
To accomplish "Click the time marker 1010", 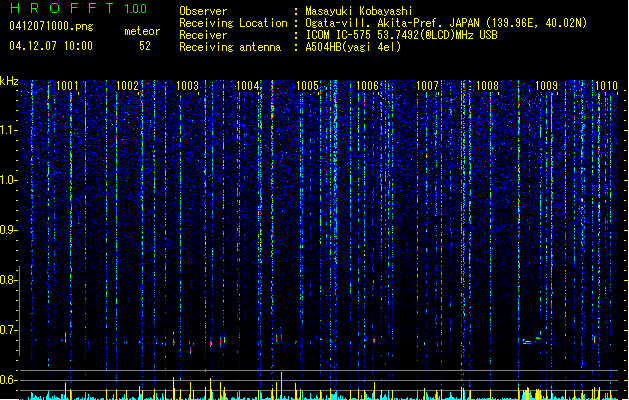I will pos(606,86).
